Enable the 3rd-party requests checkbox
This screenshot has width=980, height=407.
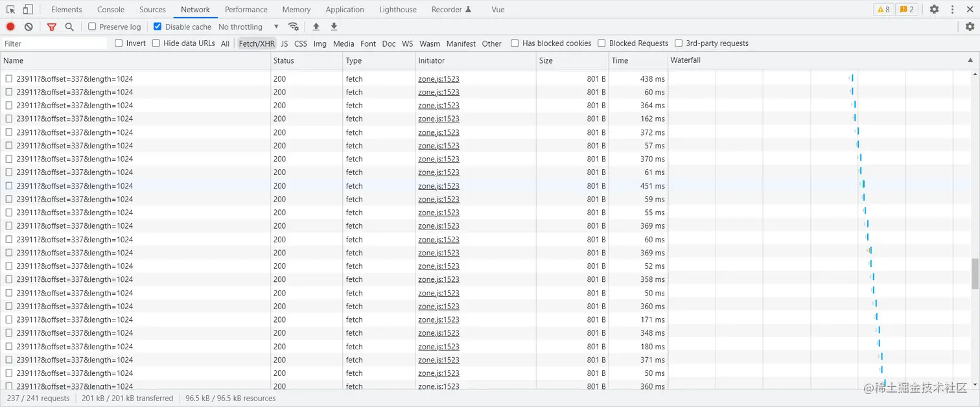coord(679,43)
